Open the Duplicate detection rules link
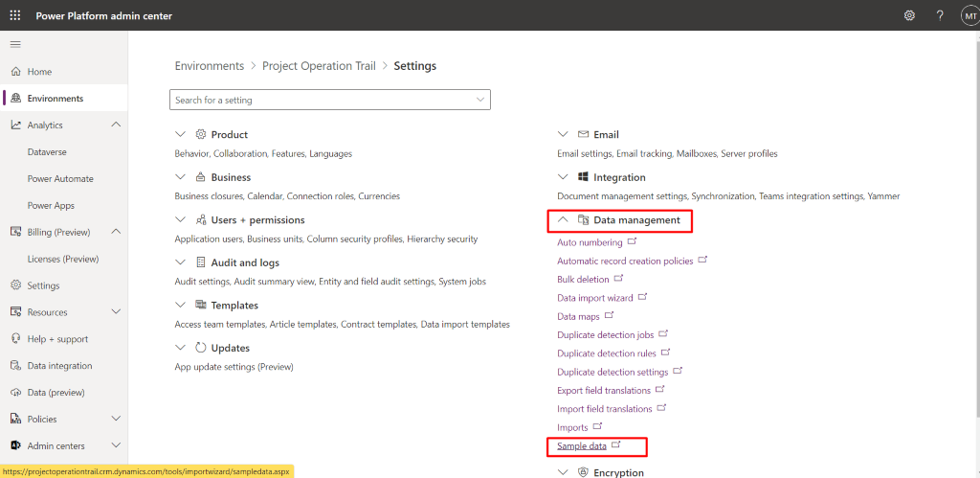Screen dimensions: 980x478 tap(607, 353)
